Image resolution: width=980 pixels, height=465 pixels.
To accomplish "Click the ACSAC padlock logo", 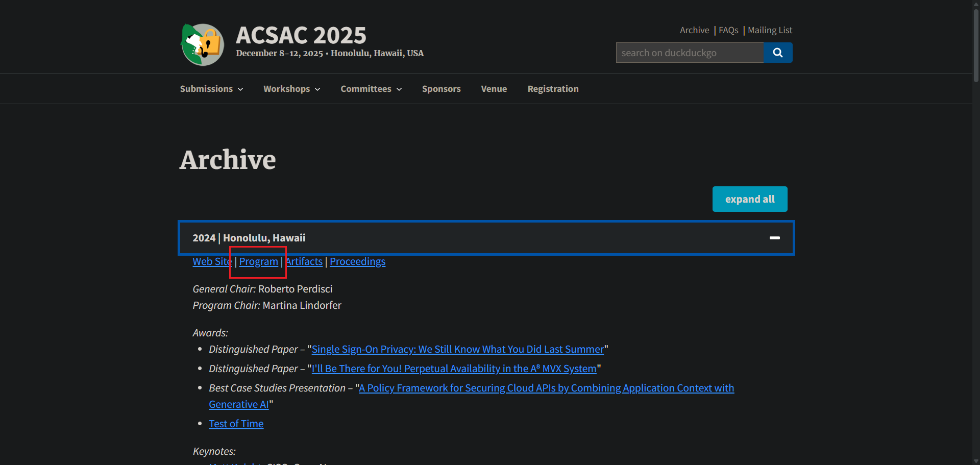I will click(x=203, y=45).
